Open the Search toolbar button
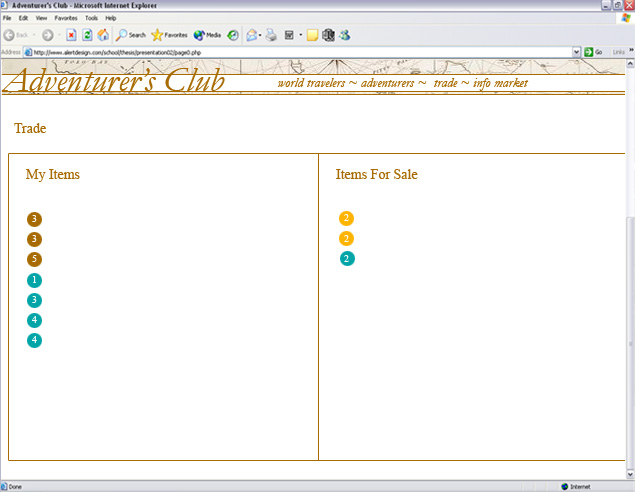Image resolution: width=635 pixels, height=492 pixels. pos(131,35)
